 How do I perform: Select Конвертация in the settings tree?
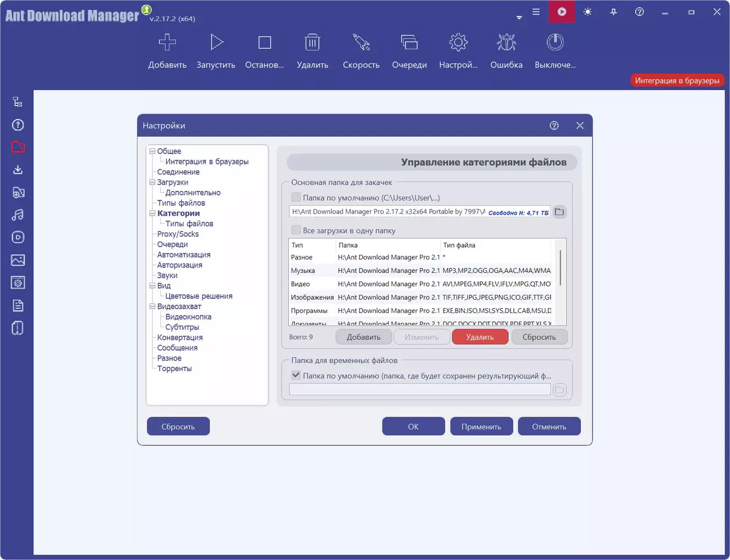[x=180, y=338]
